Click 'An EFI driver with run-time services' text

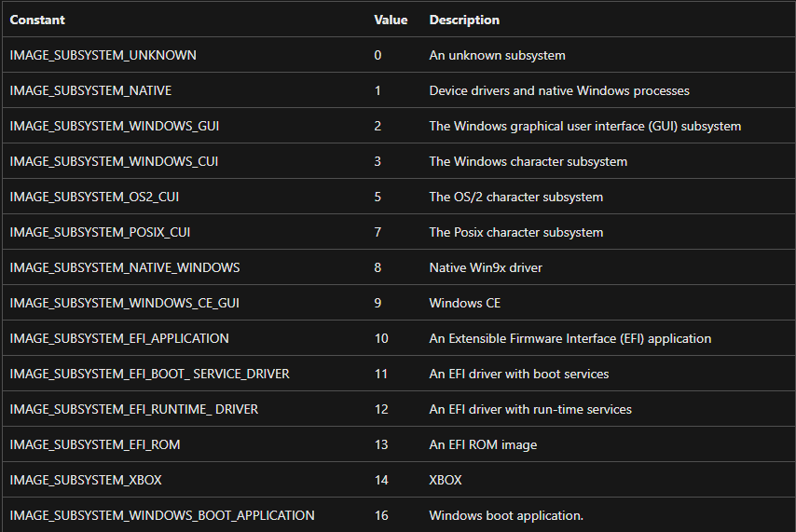[530, 409]
